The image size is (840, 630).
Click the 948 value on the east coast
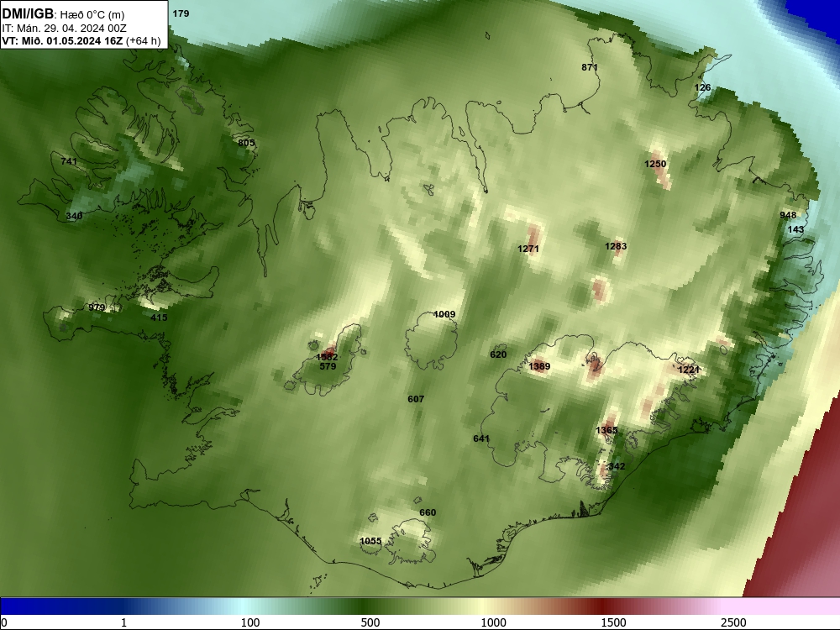click(788, 215)
